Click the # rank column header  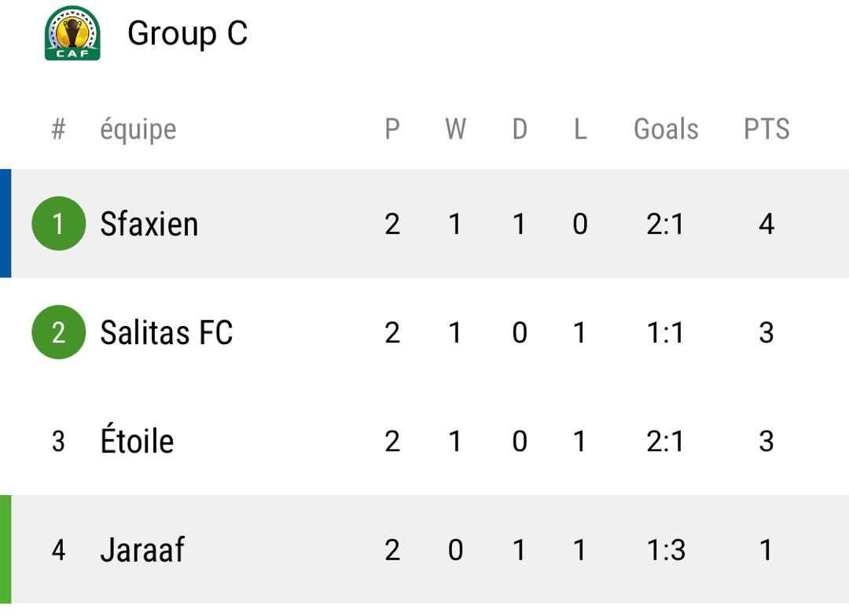click(x=58, y=130)
